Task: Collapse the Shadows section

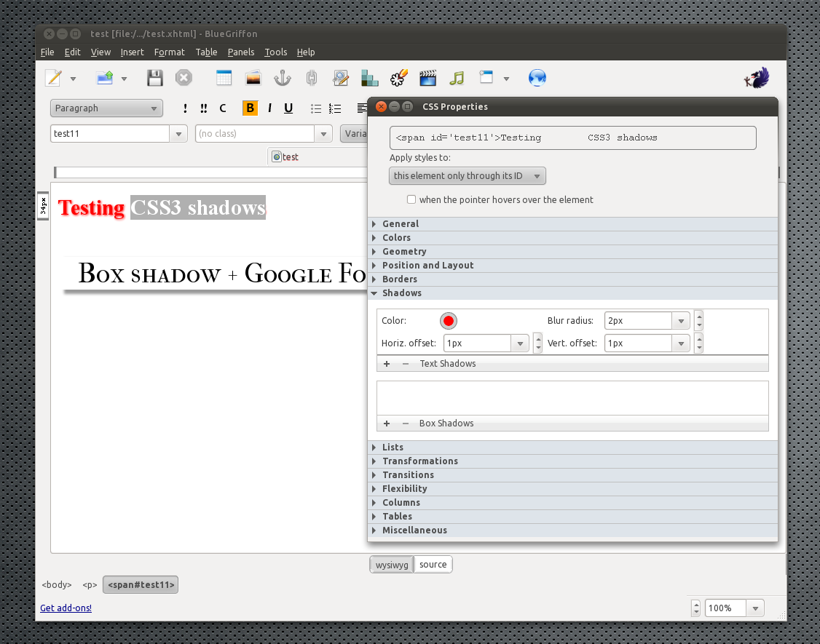Action: pyautogui.click(x=572, y=293)
